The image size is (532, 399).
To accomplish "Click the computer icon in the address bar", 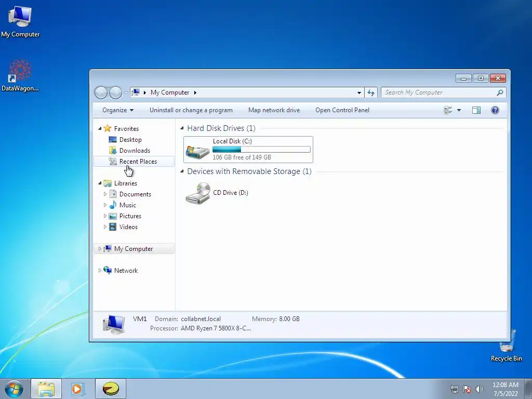I will click(136, 92).
